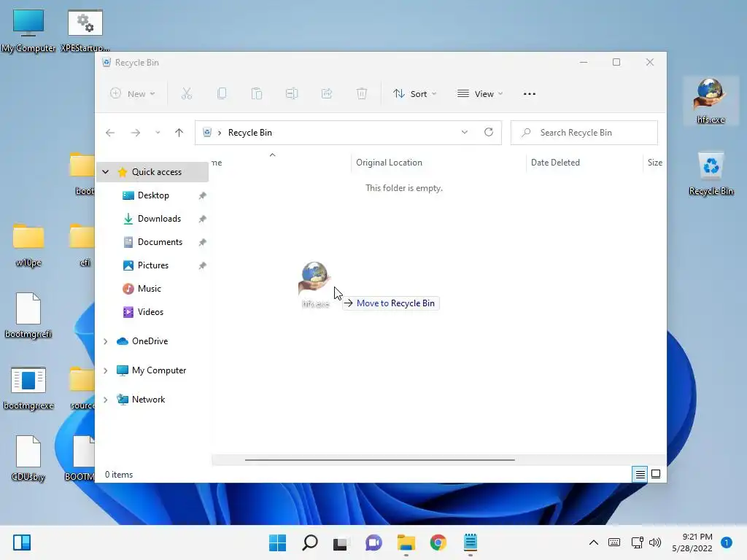Click the Recycle Bin address breadcrumb

click(249, 133)
